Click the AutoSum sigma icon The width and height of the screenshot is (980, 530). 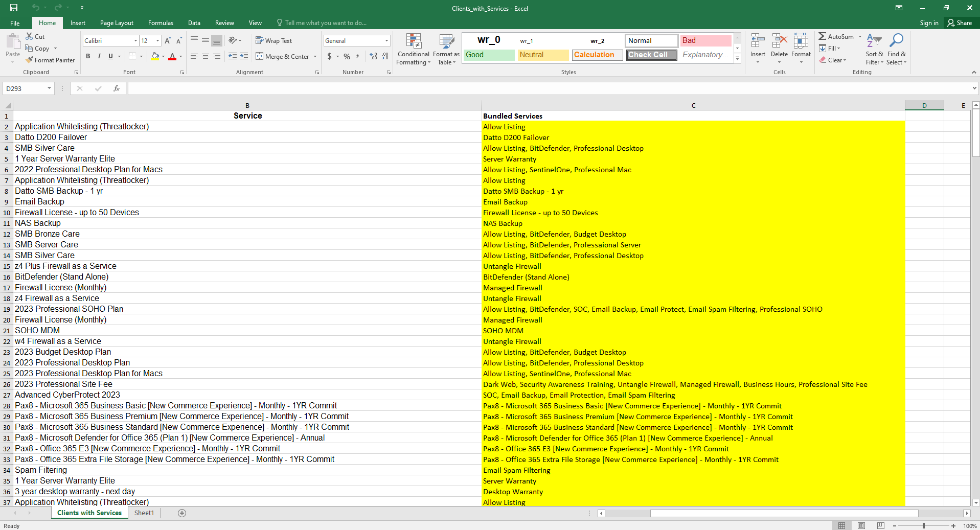click(822, 36)
